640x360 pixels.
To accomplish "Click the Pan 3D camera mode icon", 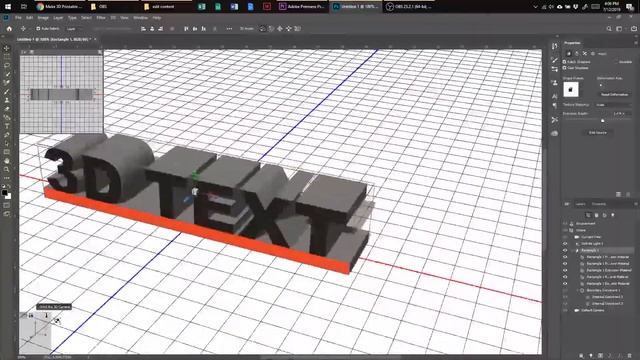I will (x=280, y=29).
